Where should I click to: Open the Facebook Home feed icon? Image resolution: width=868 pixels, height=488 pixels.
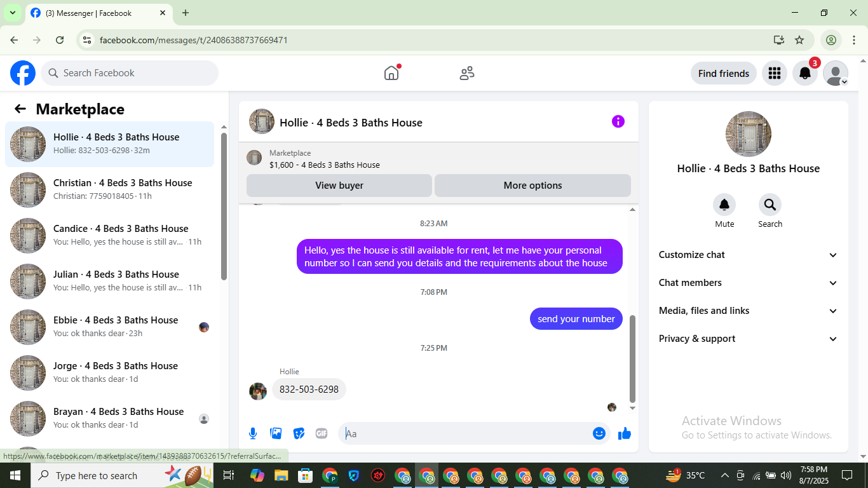coord(391,73)
